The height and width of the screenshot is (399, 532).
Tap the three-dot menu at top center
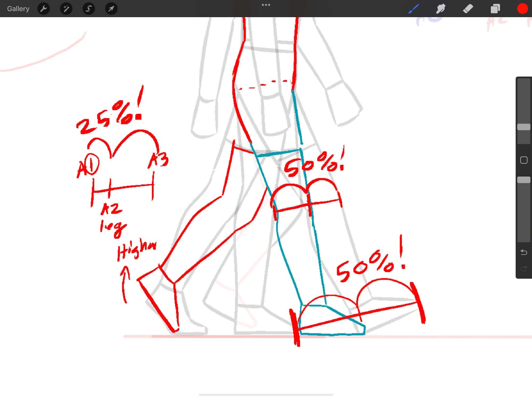click(x=266, y=5)
